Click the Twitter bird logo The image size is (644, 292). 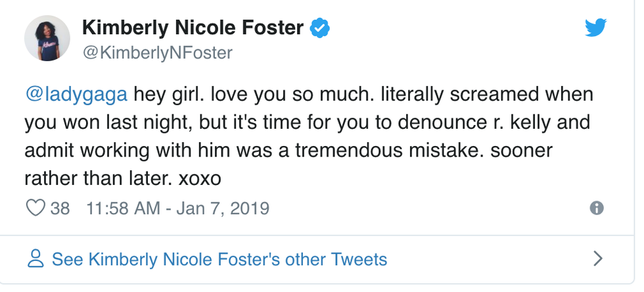(597, 27)
